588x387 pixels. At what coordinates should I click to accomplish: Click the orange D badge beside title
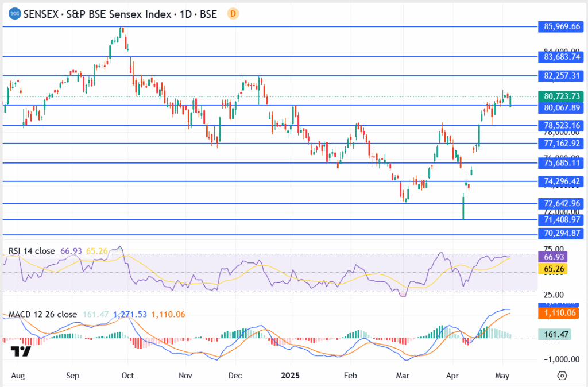[232, 14]
